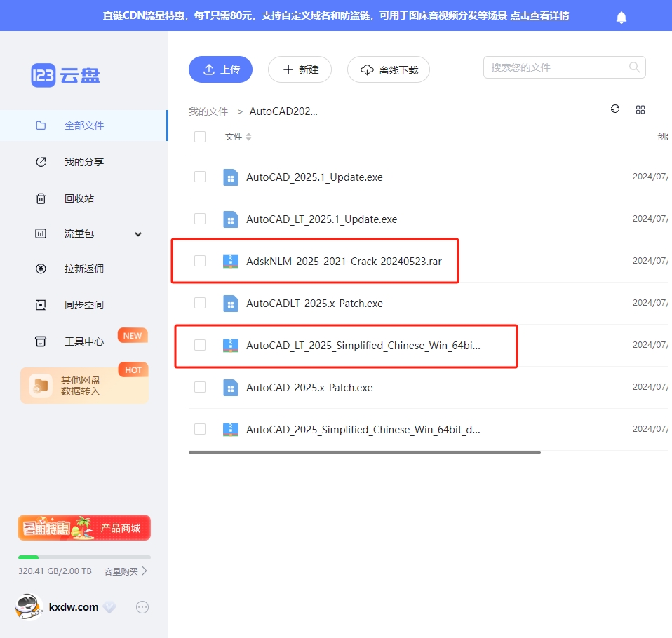This screenshot has width=672, height=638.
Task: Click file name AutoCAD_LT_2025_Simplified_Chinese_Win_64bi...
Action: coord(363,346)
